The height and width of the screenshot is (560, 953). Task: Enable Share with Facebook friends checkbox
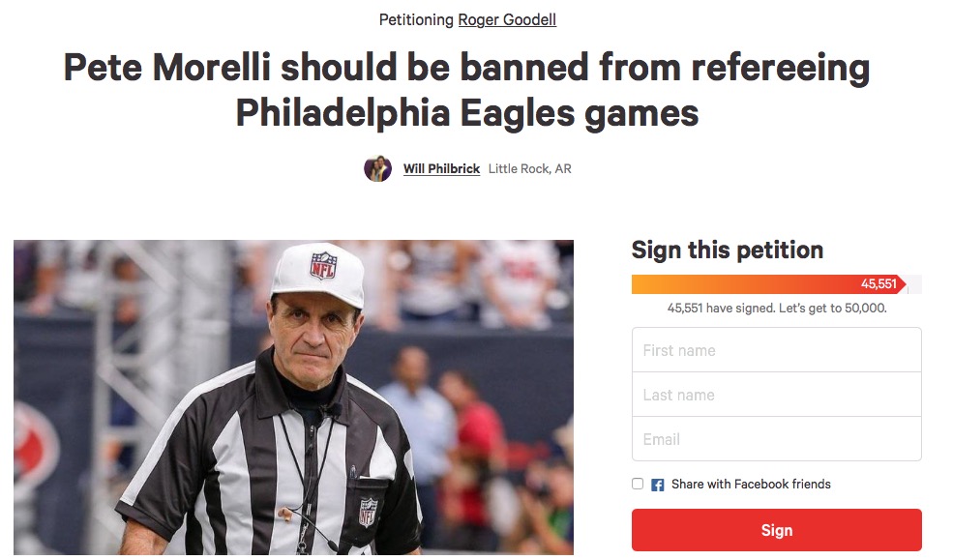[638, 484]
